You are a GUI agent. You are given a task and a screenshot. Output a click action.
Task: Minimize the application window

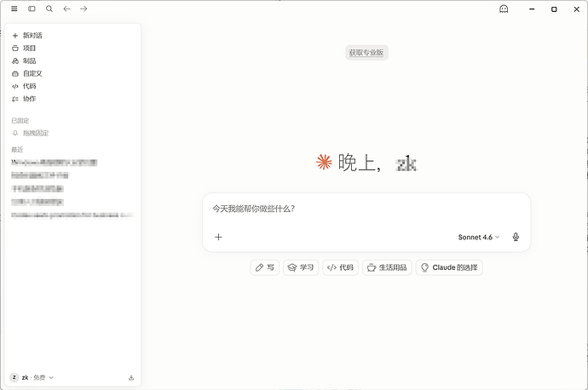click(x=532, y=9)
